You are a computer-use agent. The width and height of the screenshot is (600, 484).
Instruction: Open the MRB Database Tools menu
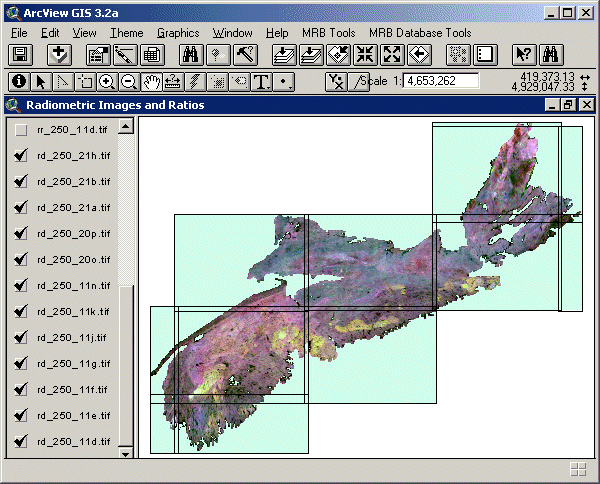point(420,33)
